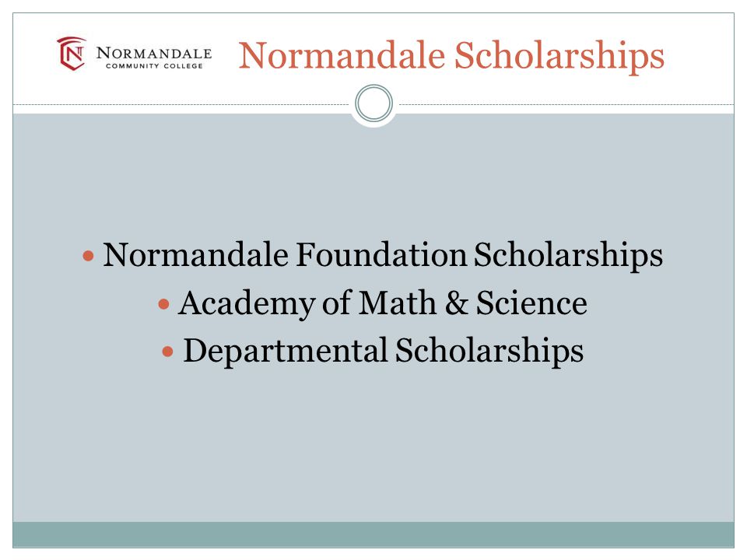Click the bullet before Departmental Scholarships

coord(168,352)
